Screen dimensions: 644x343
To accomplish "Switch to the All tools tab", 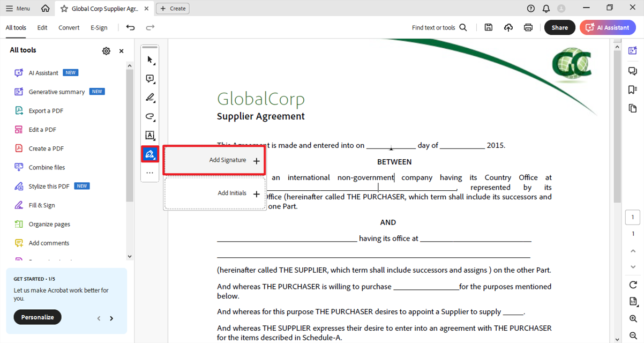I will coord(16,28).
